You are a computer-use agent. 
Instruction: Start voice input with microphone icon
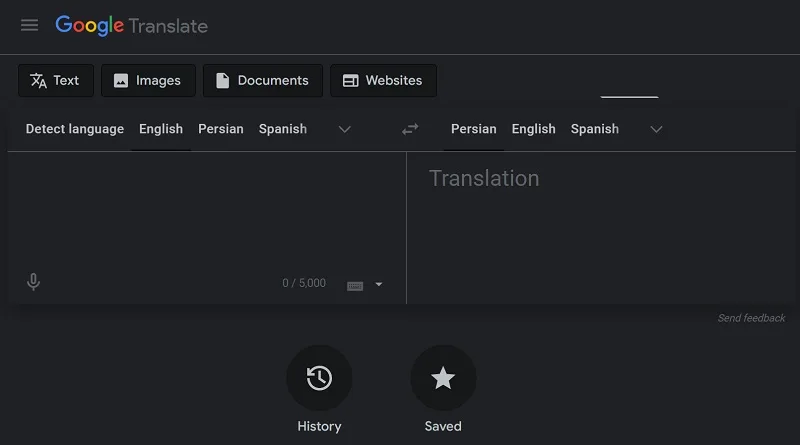coord(33,282)
